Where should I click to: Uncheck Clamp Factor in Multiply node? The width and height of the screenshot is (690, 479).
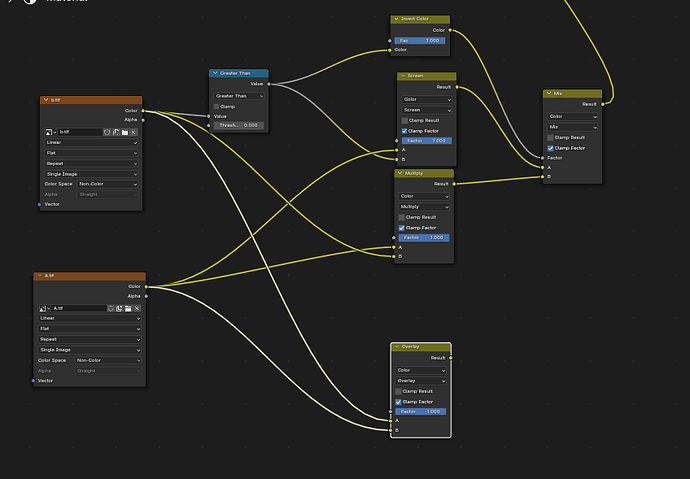click(401, 228)
